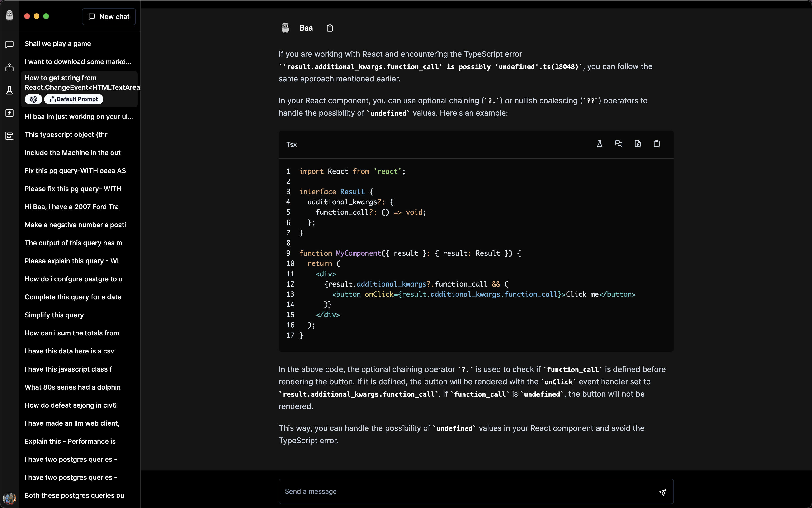Copy the Tsx code block to clipboard
812x508 pixels.
click(656, 144)
